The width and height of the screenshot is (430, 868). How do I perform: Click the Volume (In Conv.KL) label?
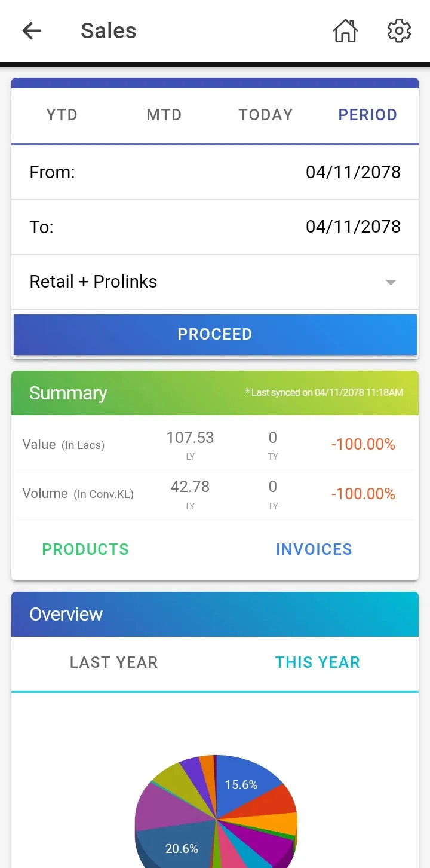tap(78, 494)
